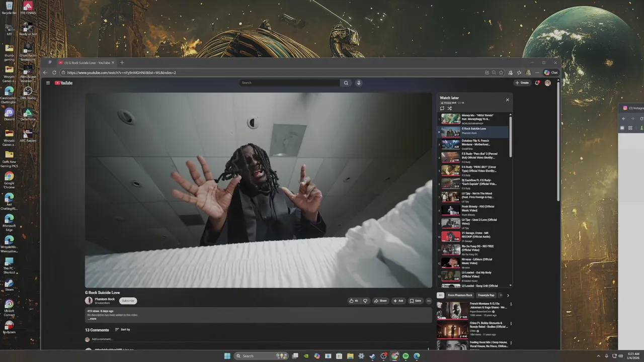Reload the page with the refresh icon
This screenshot has height=362, width=644.
pyautogui.click(x=54, y=72)
